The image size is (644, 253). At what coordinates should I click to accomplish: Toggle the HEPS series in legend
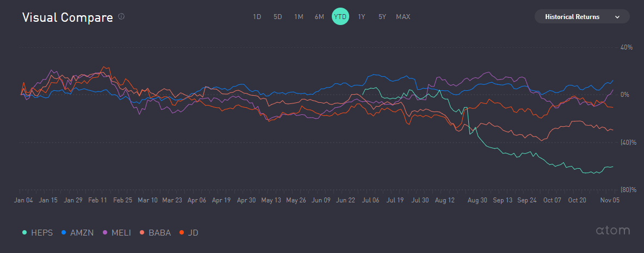38,232
